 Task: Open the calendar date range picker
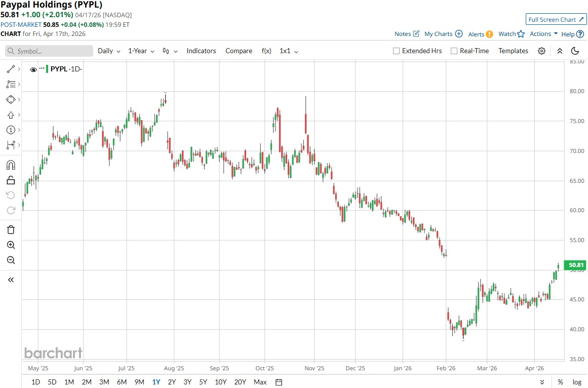coord(279,382)
